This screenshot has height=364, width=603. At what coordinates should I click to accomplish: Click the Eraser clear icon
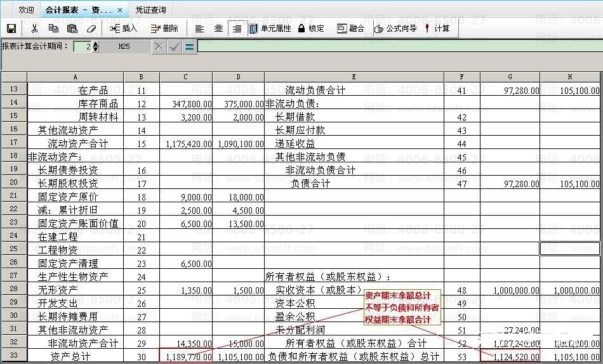pyautogui.click(x=91, y=29)
